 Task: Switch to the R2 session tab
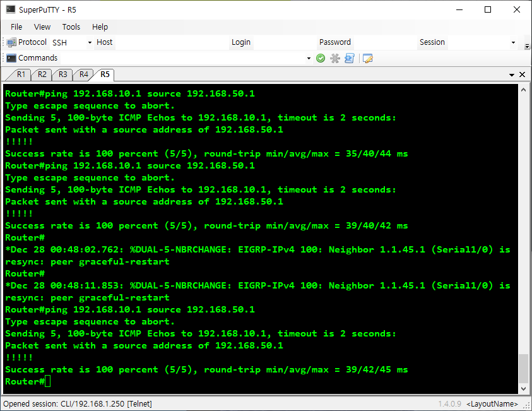click(x=42, y=74)
